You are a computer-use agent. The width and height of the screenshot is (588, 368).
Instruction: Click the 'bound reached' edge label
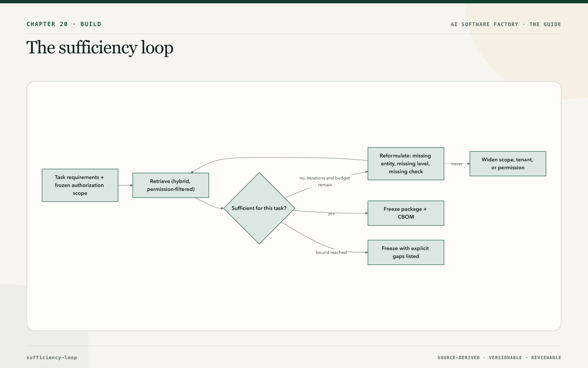(x=331, y=252)
